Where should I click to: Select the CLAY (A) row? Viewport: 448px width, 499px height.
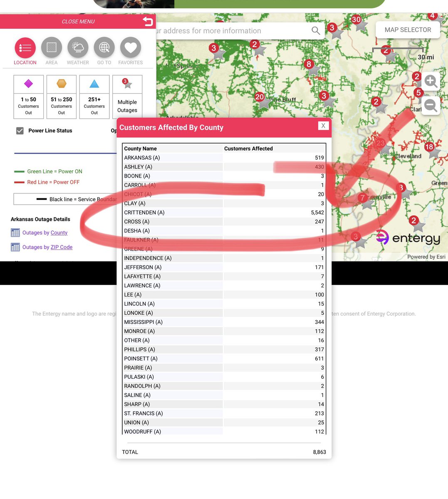tap(224, 203)
